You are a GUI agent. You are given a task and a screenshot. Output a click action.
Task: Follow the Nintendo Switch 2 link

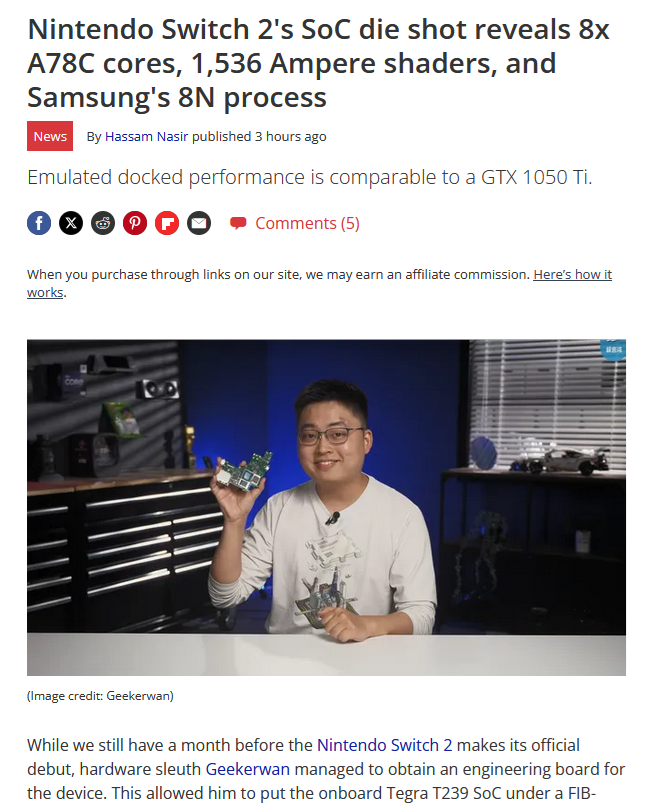pos(385,745)
